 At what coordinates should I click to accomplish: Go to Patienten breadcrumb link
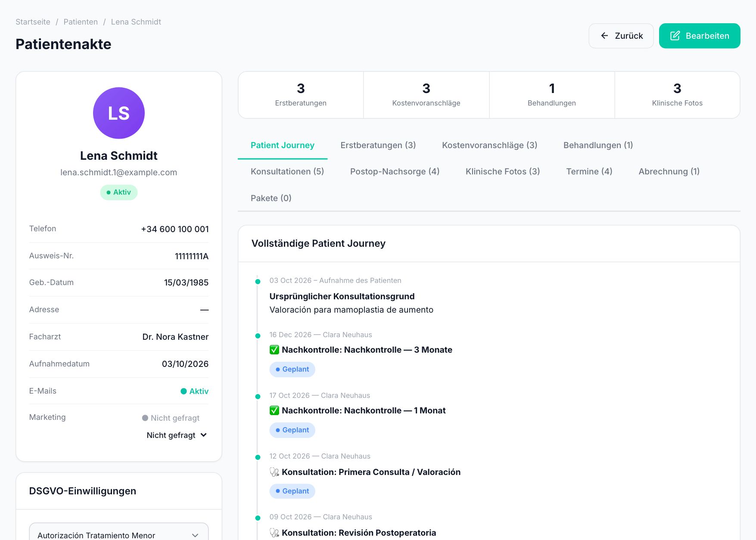(x=81, y=22)
